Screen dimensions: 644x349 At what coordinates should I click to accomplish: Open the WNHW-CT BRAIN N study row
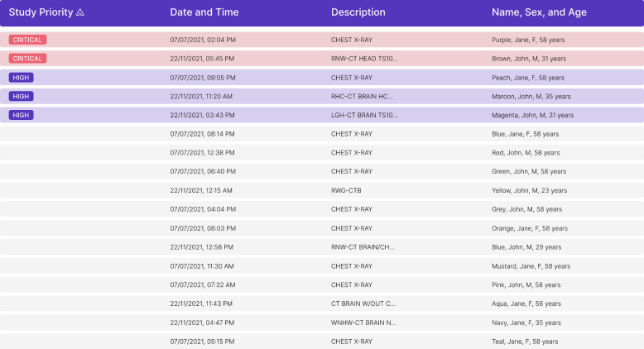[363, 323]
